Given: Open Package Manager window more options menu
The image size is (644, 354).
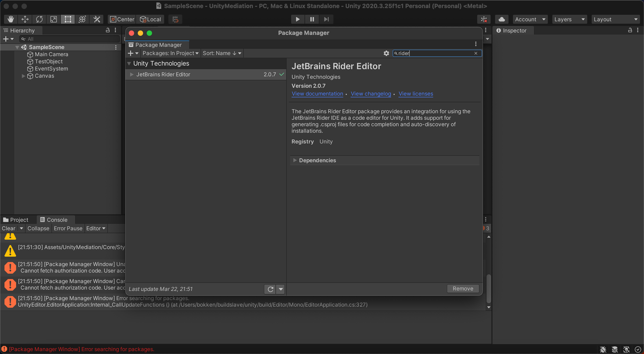Looking at the screenshot, I should (476, 44).
